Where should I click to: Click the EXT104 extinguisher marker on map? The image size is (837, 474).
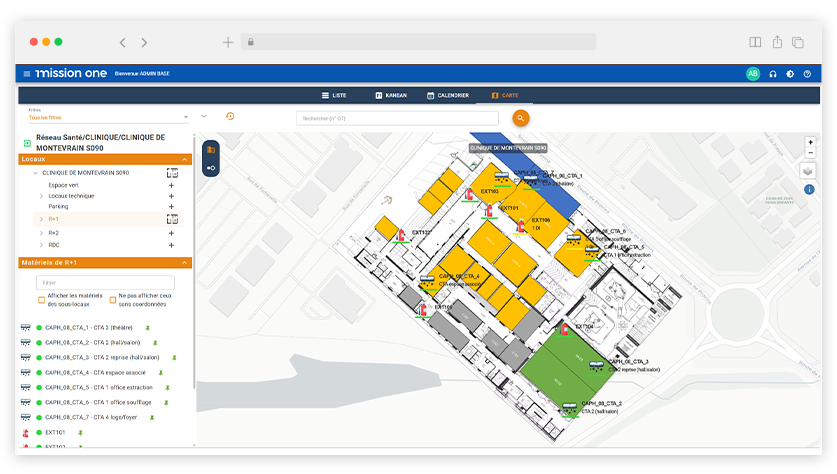[x=564, y=329]
